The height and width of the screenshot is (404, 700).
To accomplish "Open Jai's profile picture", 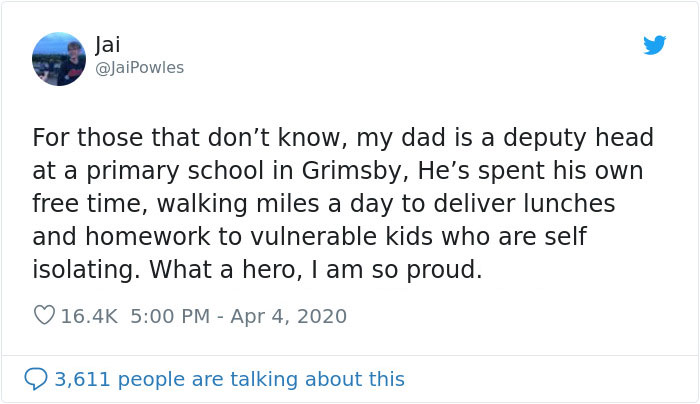I will click(59, 58).
